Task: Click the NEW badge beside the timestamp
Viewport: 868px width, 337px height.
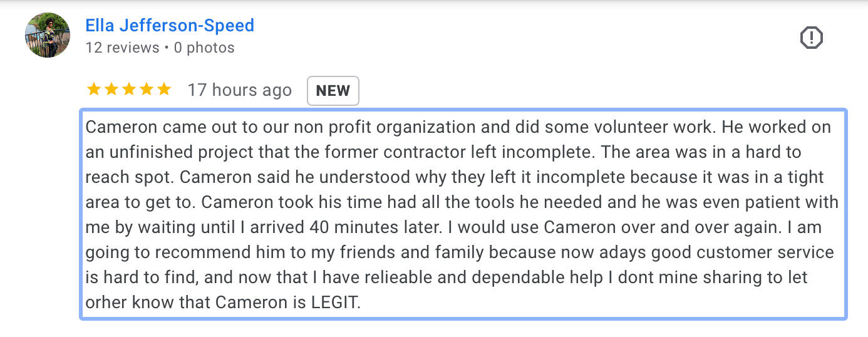Action: click(x=333, y=91)
